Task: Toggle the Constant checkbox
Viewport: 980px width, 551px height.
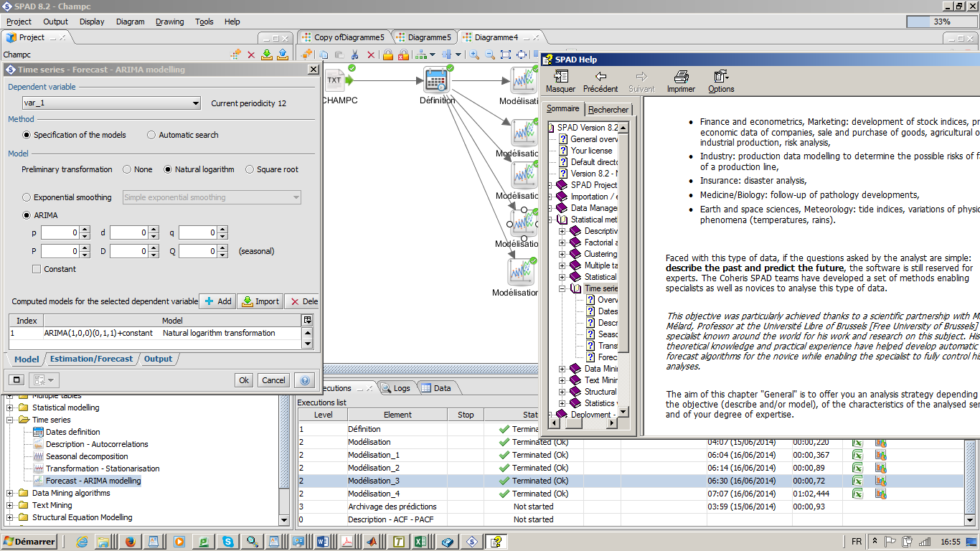Action: point(37,269)
